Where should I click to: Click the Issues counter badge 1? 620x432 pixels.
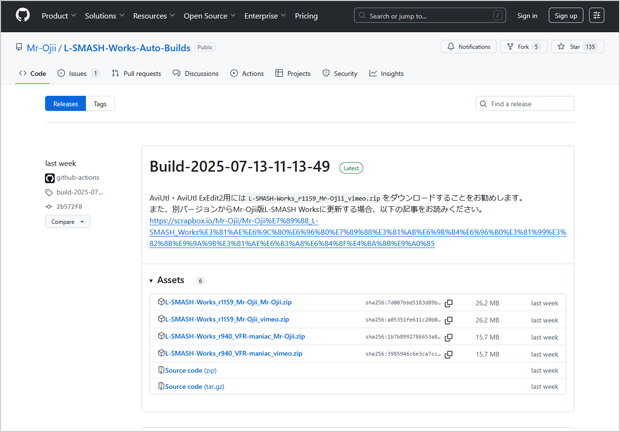95,74
